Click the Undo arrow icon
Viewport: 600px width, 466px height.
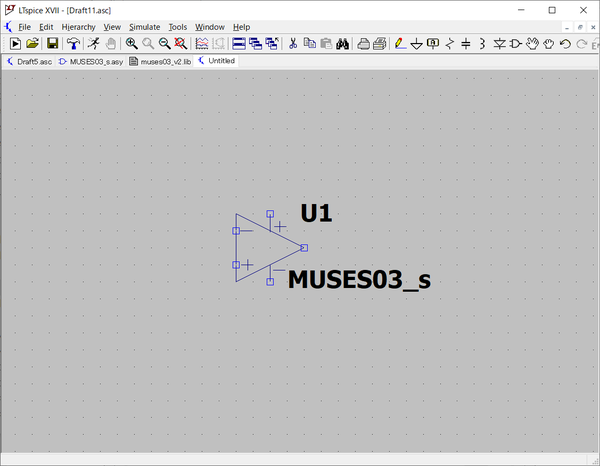point(565,44)
